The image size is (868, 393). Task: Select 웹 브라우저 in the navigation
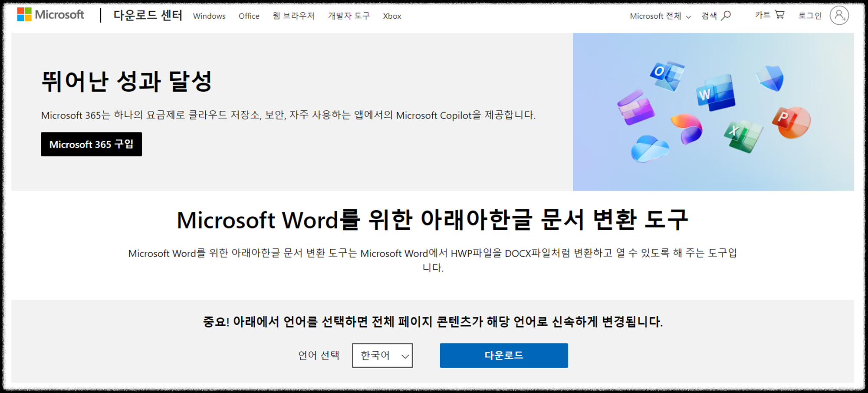(x=294, y=16)
